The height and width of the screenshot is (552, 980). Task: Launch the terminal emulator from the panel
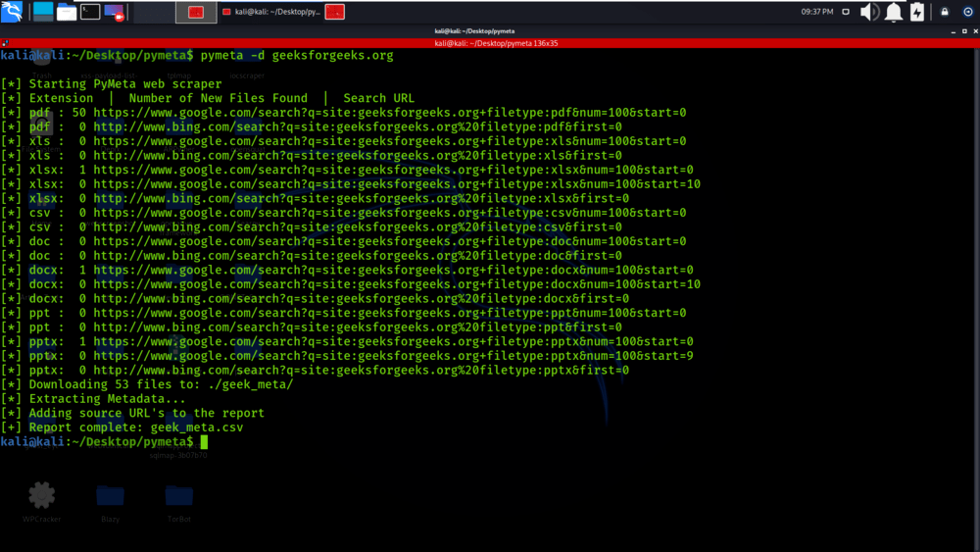(x=90, y=11)
